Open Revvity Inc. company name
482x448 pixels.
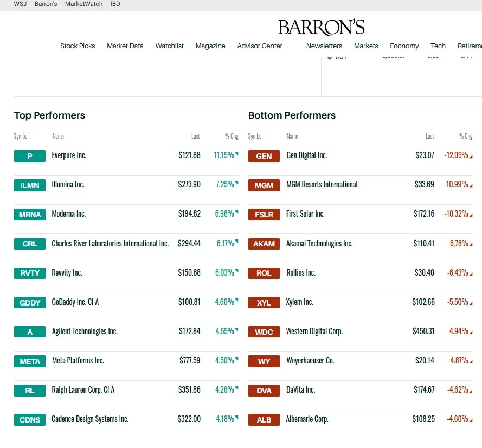coord(67,272)
